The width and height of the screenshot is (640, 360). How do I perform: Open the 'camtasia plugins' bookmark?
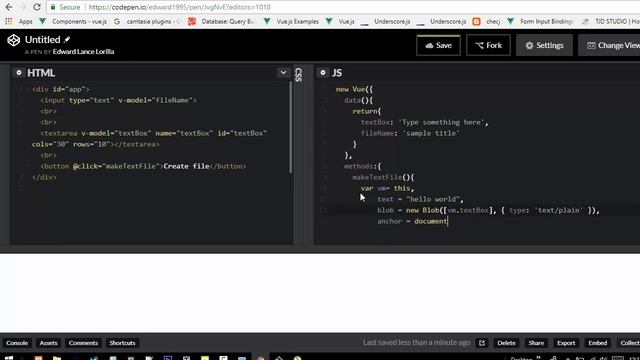[x=147, y=21]
